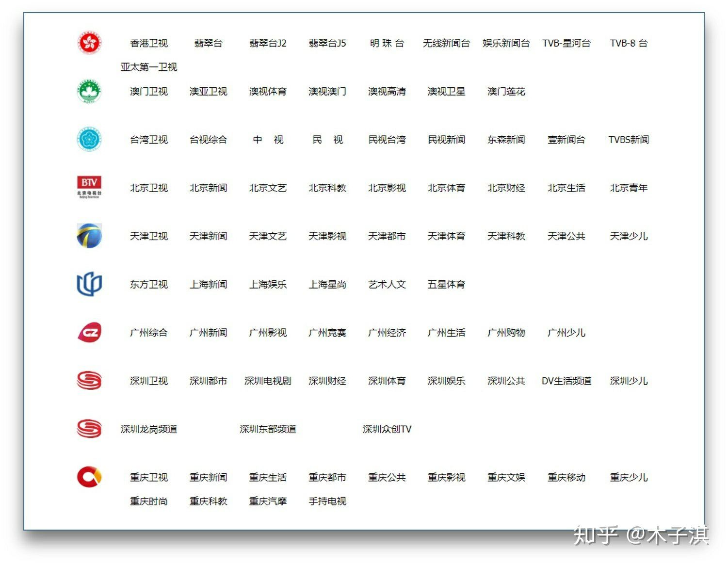Select the 北京财经 channel
Screen dimensions: 728x565
click(506, 188)
